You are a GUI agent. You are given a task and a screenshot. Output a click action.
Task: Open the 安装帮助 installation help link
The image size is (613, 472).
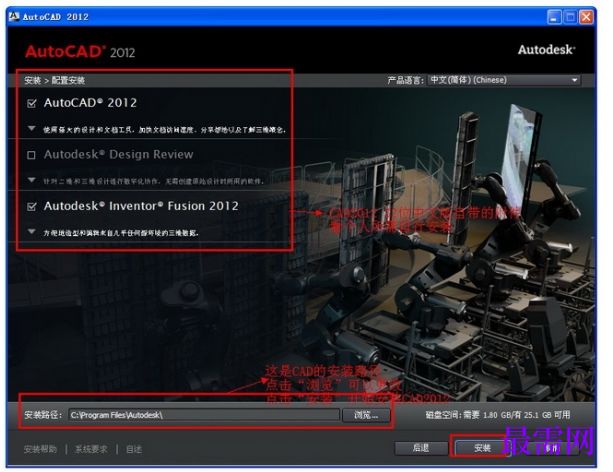tap(40, 449)
